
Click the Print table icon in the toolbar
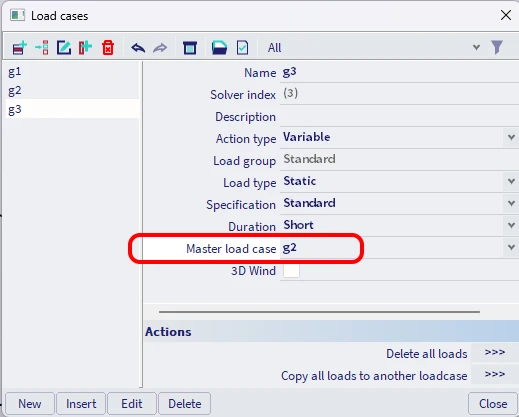point(190,48)
